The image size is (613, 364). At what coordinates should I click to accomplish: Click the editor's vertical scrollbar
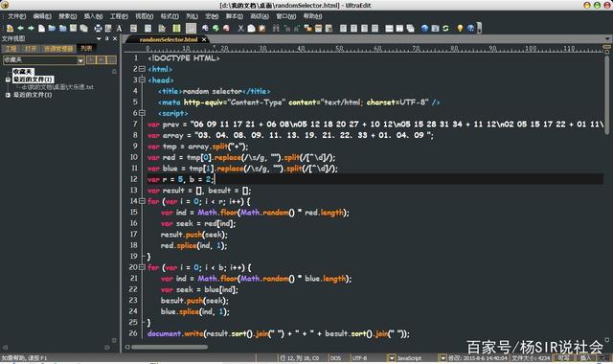point(606,96)
